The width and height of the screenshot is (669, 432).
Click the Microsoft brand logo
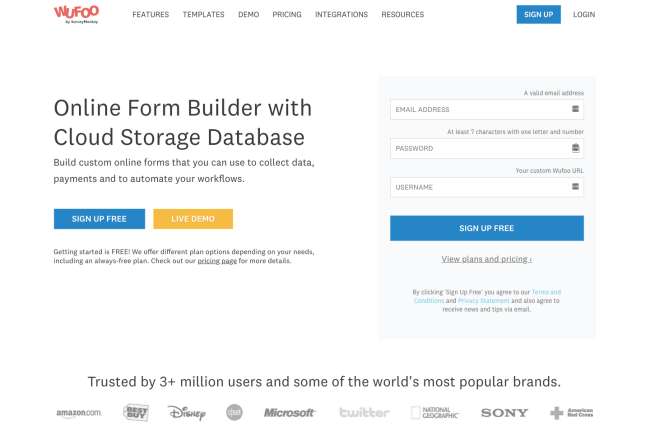tap(289, 413)
